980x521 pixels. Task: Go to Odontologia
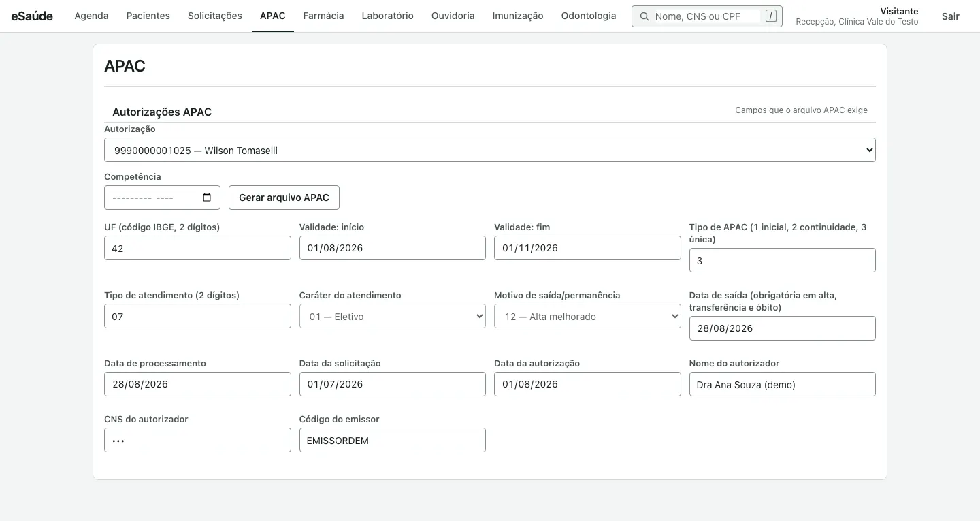pyautogui.click(x=589, y=16)
